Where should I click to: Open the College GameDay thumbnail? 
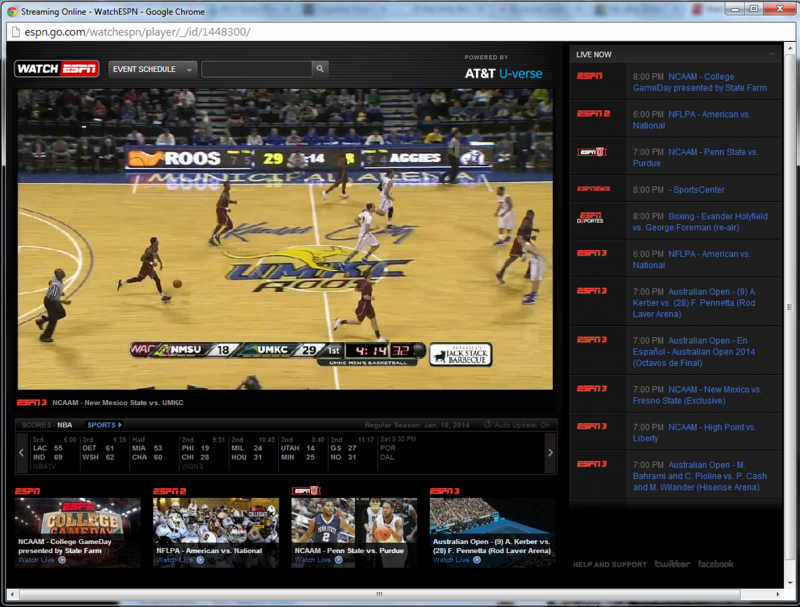click(78, 533)
